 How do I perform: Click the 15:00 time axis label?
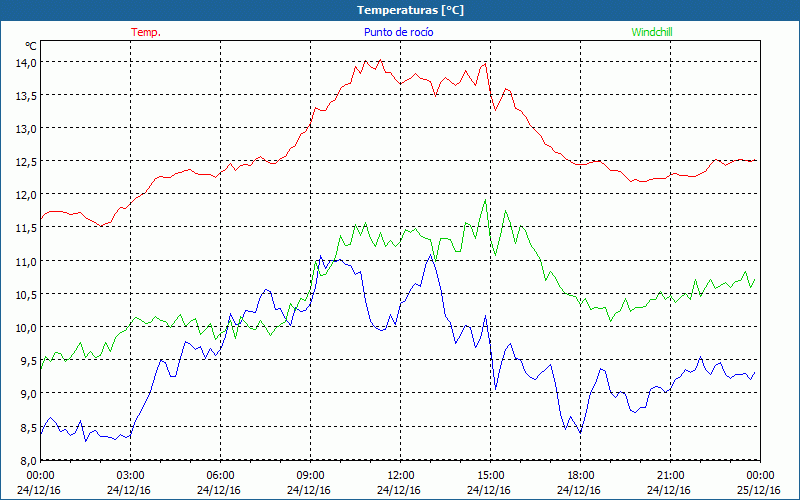point(491,476)
